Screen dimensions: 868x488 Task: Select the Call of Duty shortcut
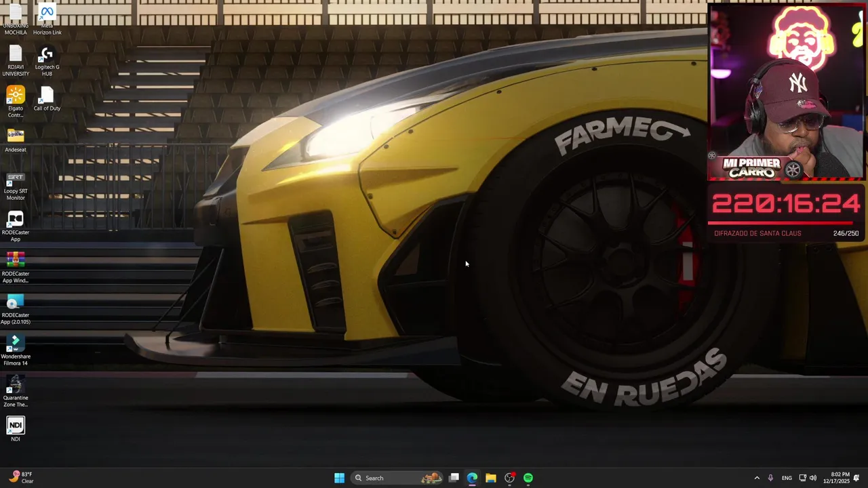tap(47, 99)
